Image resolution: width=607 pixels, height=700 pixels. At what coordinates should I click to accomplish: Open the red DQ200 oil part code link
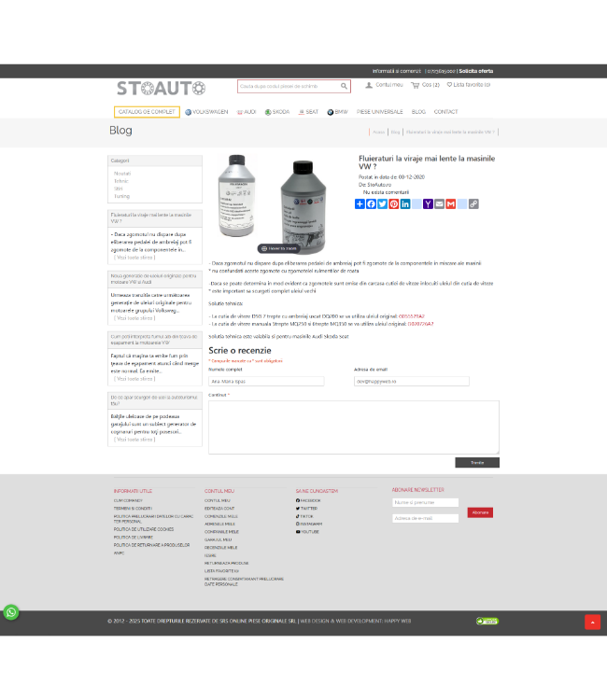pyautogui.click(x=412, y=316)
